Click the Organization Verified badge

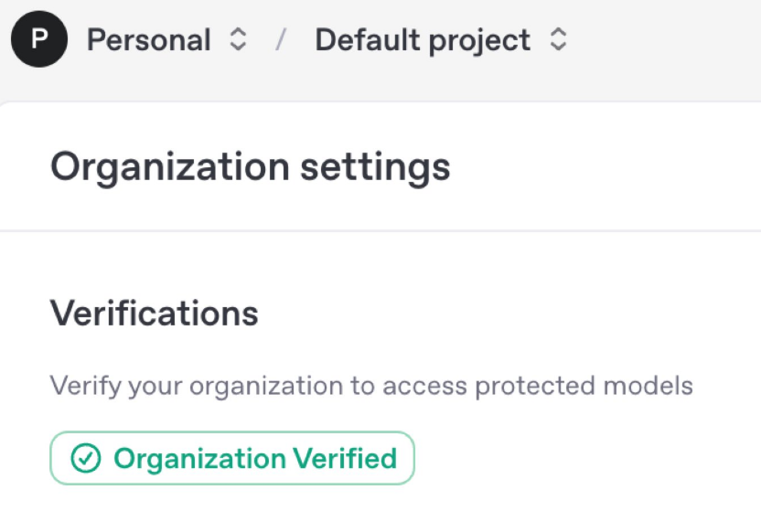pos(232,458)
